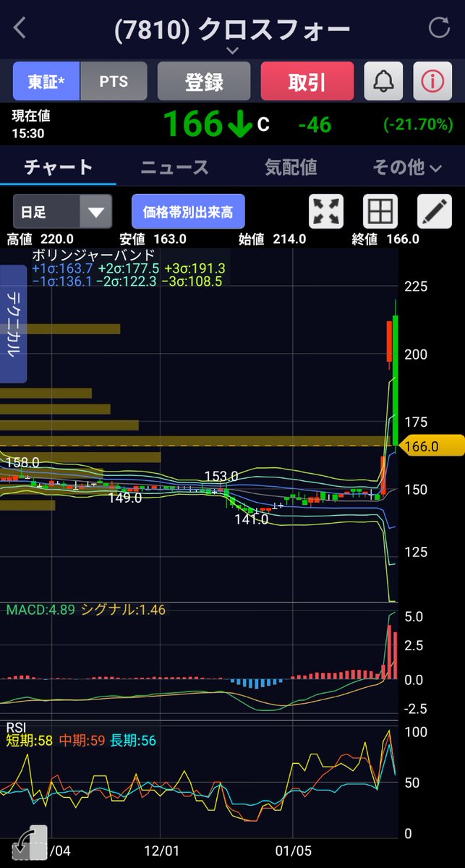Tap the 登録 button
Image resolution: width=465 pixels, height=868 pixels.
click(204, 81)
